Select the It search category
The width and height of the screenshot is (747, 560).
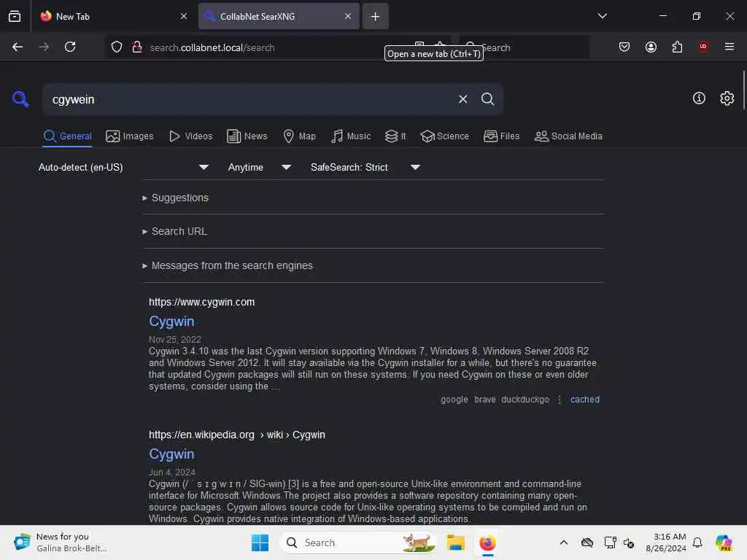pyautogui.click(x=395, y=136)
